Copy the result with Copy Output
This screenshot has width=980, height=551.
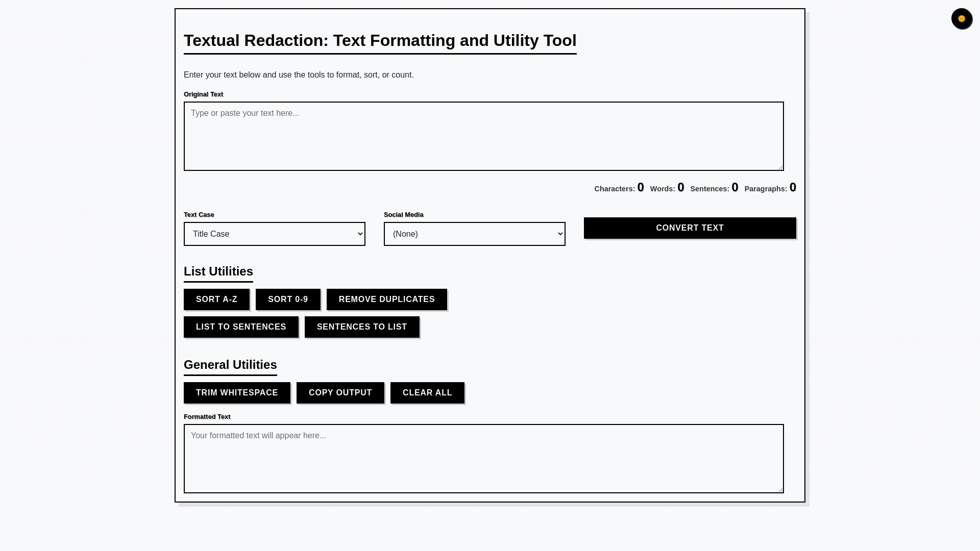pyautogui.click(x=340, y=393)
